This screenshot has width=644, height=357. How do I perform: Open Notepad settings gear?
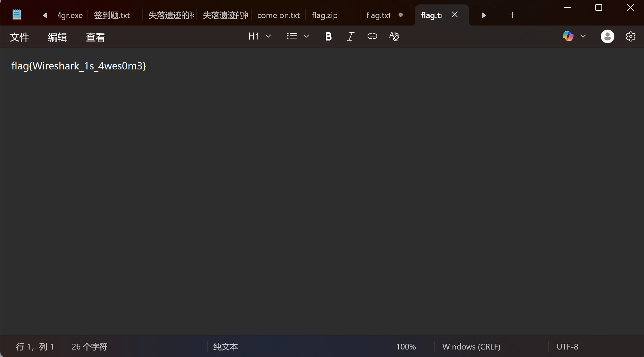pos(630,36)
